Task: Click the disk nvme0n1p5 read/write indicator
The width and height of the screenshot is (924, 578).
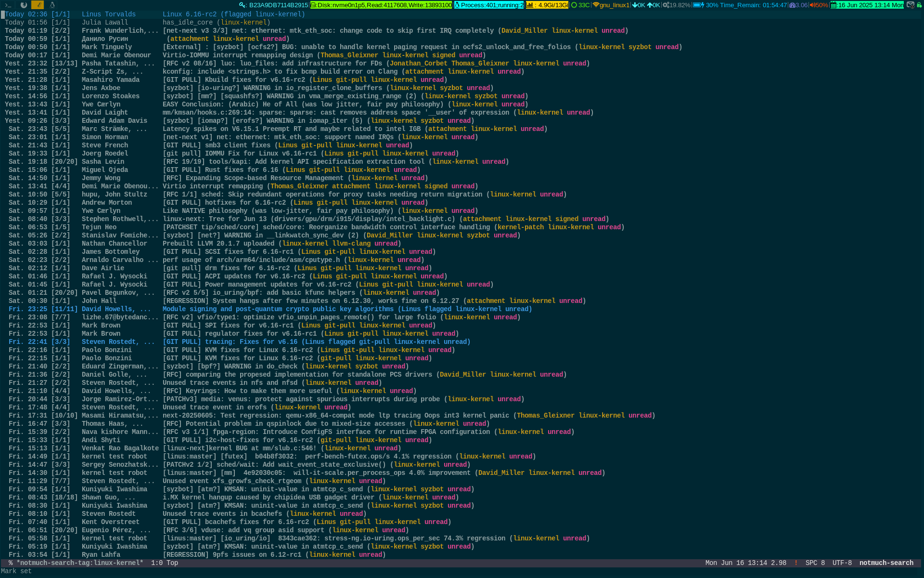Action: tap(381, 5)
